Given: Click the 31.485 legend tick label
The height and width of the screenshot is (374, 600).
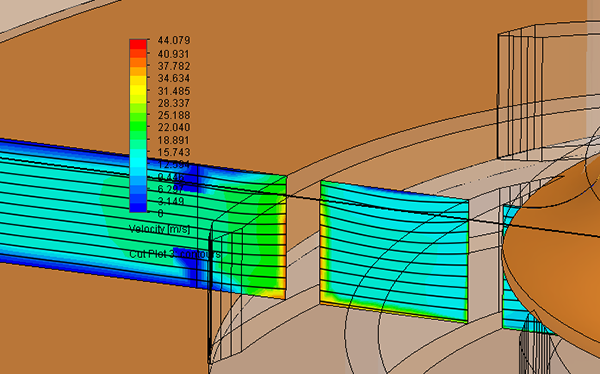Looking at the screenshot, I should coord(174,91).
